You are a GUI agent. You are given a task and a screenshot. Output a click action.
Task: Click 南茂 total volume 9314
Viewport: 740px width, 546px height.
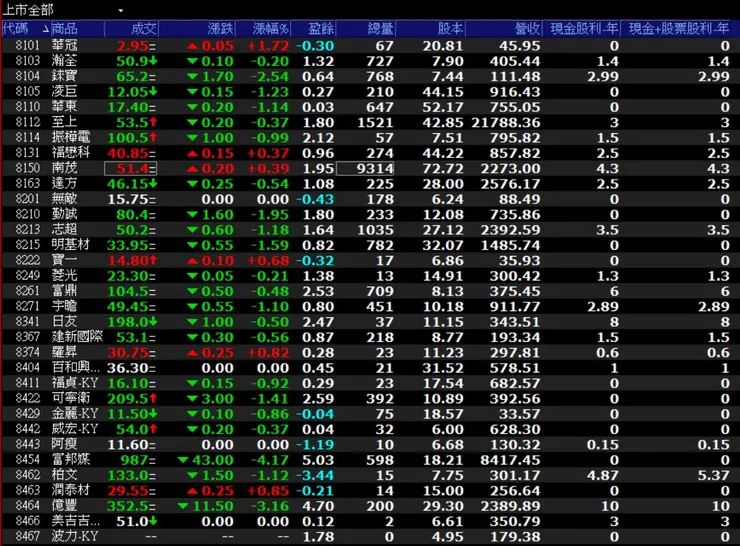click(x=365, y=168)
